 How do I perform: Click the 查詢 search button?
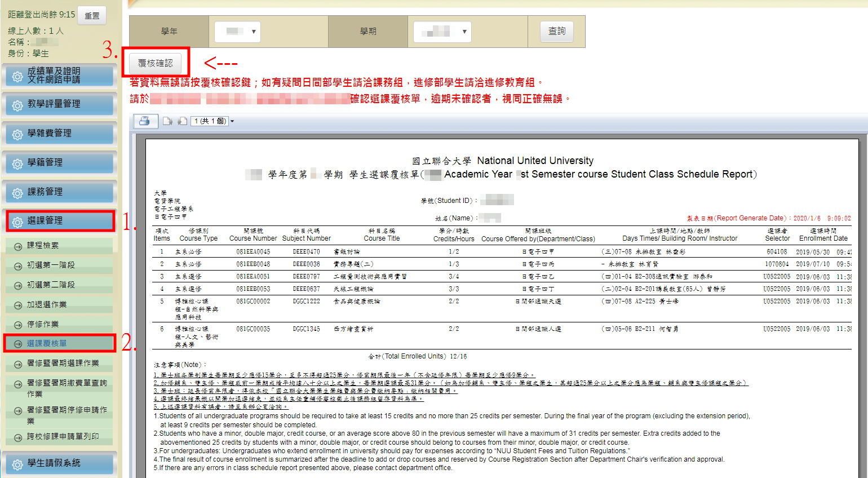(x=557, y=31)
